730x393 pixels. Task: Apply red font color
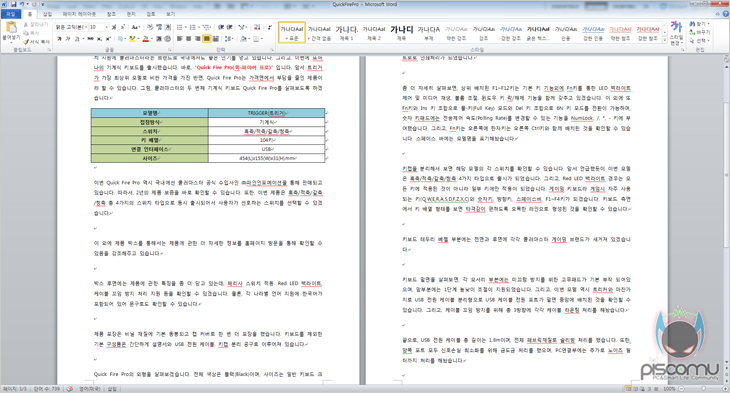pos(145,39)
